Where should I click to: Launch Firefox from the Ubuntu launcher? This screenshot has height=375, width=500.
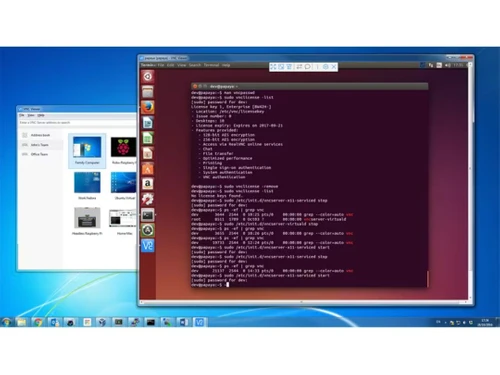148,107
